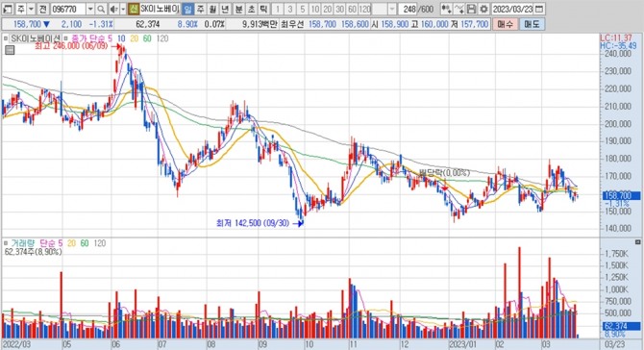
Task: Open the chart settings gear icon
Action: click(484, 9)
